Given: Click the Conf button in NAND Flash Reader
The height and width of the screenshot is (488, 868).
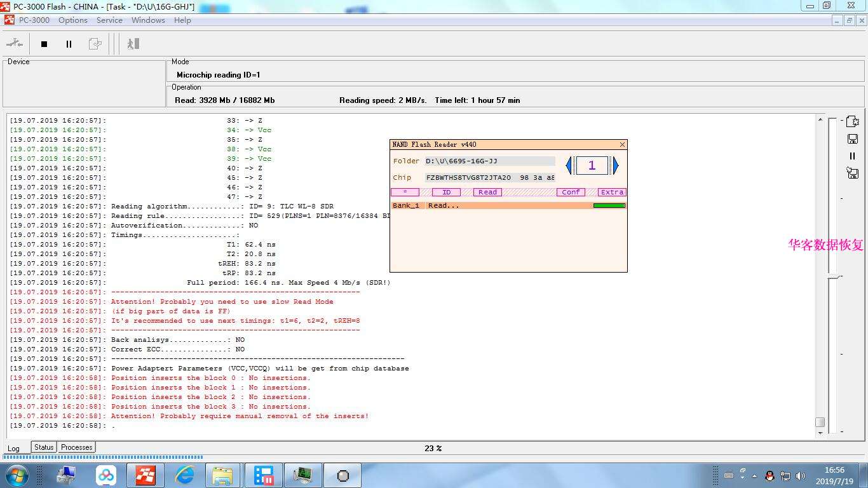Looking at the screenshot, I should coord(571,192).
